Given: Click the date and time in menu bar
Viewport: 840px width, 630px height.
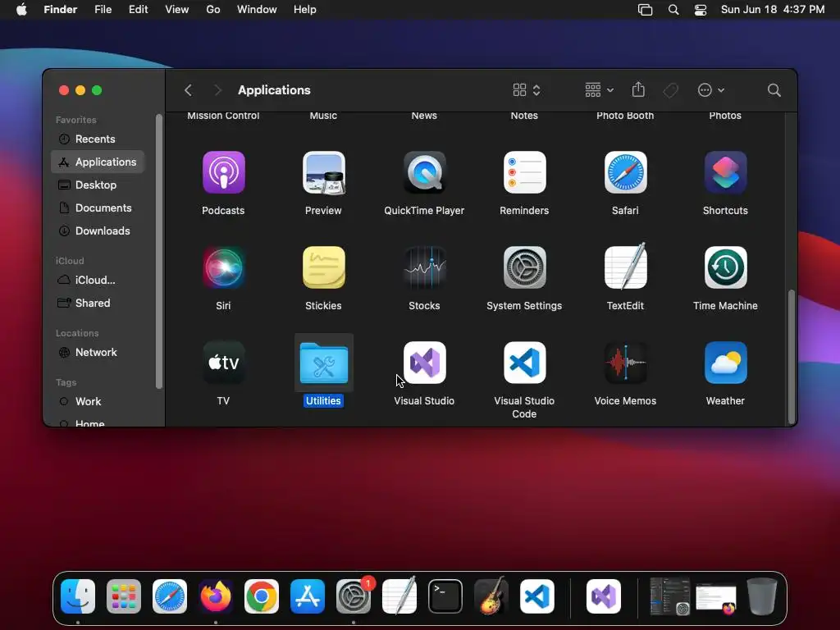Looking at the screenshot, I should point(773,10).
